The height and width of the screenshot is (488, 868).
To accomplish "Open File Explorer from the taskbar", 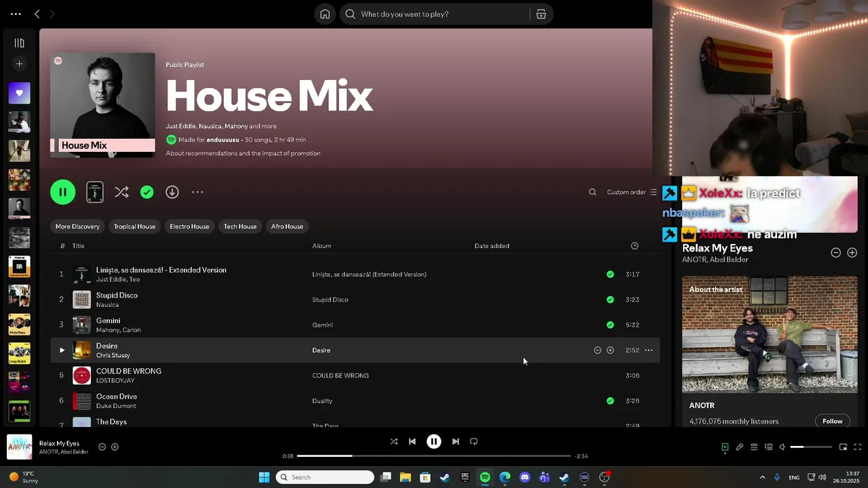I will click(405, 477).
